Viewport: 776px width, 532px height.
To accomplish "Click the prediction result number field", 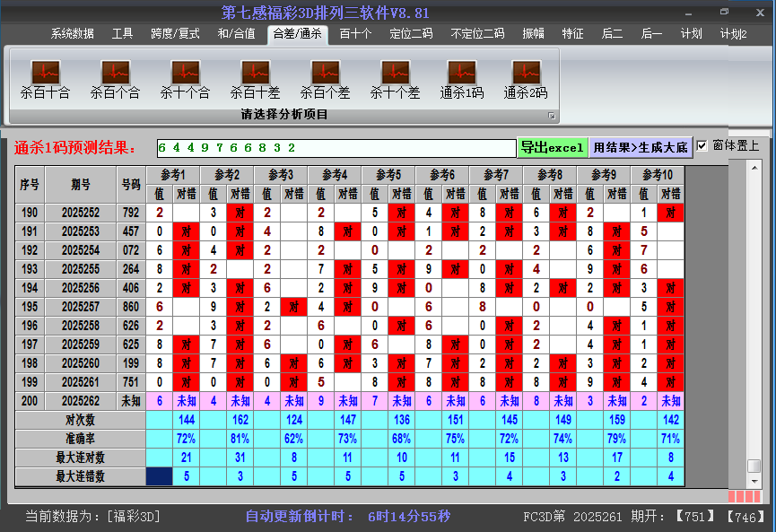I will pos(335,147).
